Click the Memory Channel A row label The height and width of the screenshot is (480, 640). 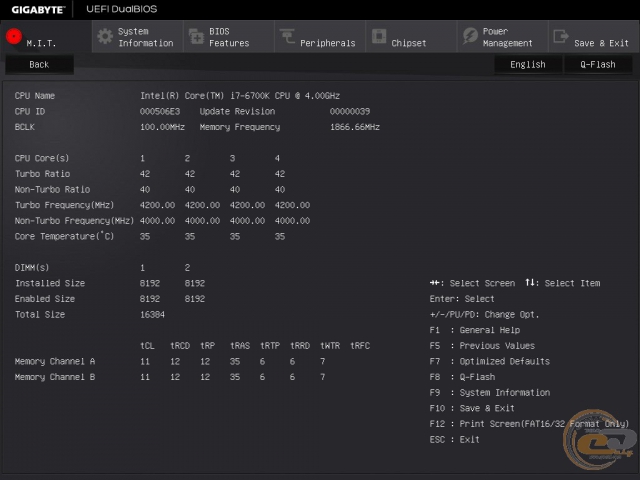55,361
